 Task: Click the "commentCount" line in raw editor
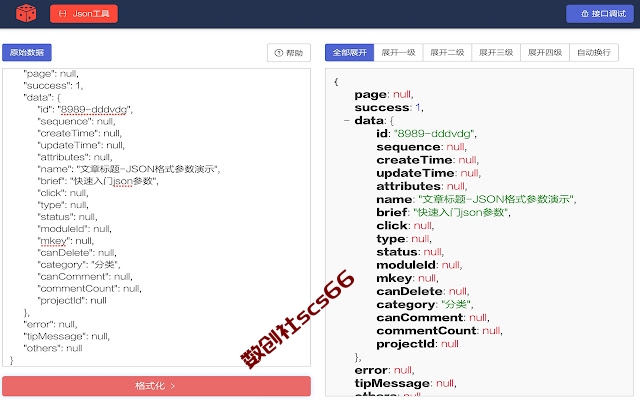tap(89, 289)
